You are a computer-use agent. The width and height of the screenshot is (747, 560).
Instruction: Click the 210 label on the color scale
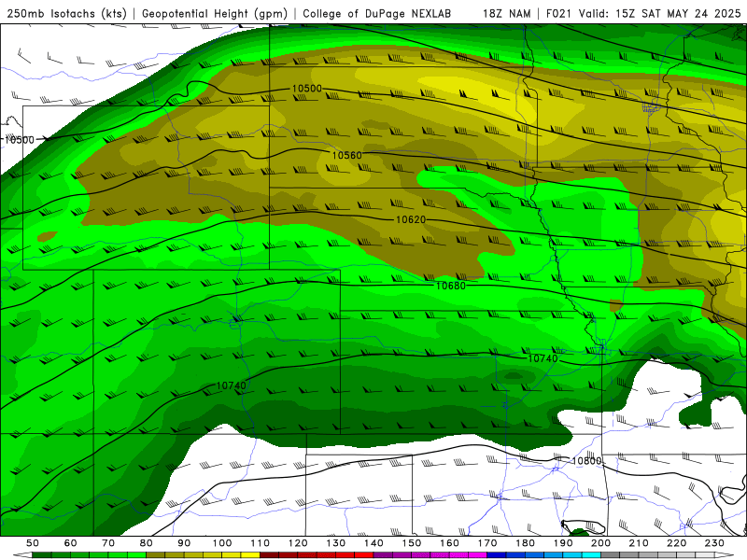tap(639, 543)
